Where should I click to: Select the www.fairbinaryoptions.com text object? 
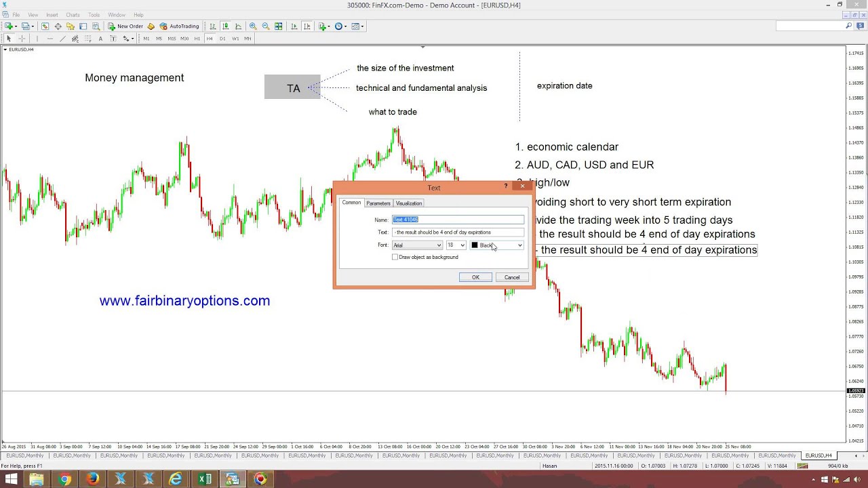coord(184,301)
